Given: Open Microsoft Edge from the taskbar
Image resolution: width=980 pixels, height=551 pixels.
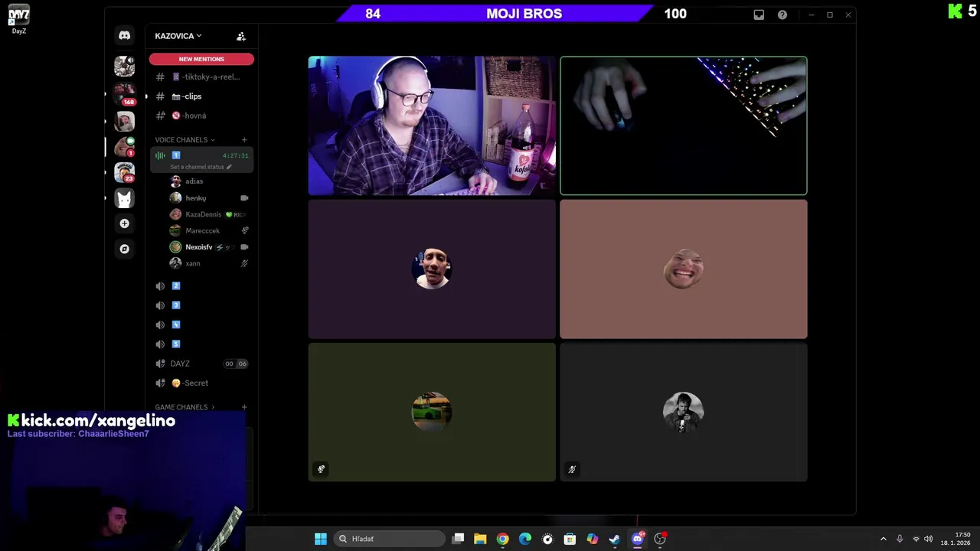Looking at the screenshot, I should click(x=525, y=539).
